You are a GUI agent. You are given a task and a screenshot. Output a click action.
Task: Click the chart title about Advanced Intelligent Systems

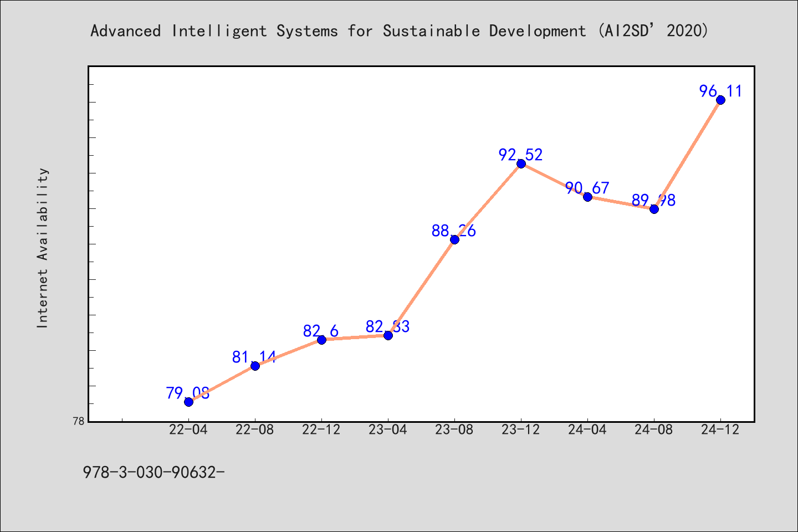tap(400, 30)
